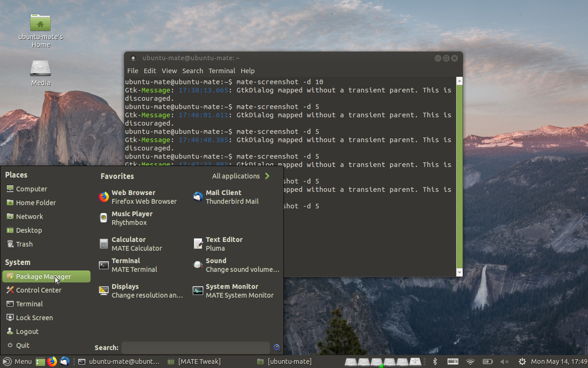588x368 pixels.
Task: Select Logout from the System section
Action: 28,331
